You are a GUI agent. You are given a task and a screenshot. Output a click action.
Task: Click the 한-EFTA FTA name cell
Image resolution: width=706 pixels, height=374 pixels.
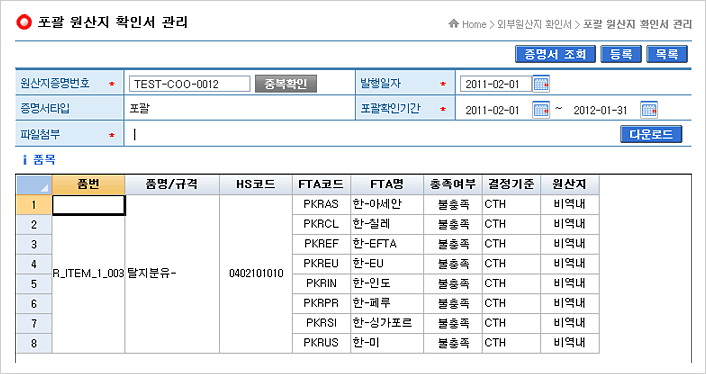(387, 244)
